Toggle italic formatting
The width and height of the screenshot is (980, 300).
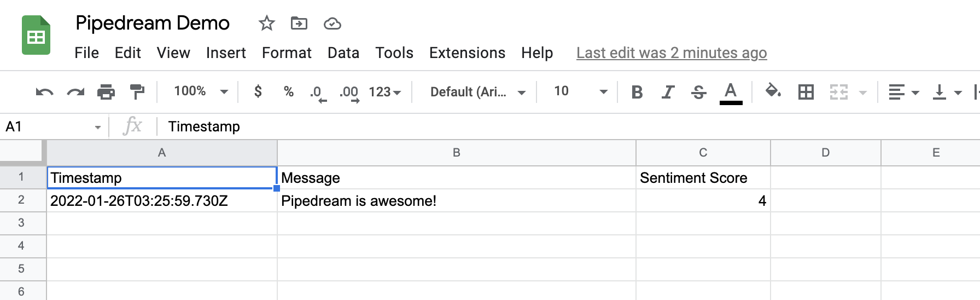(x=667, y=92)
